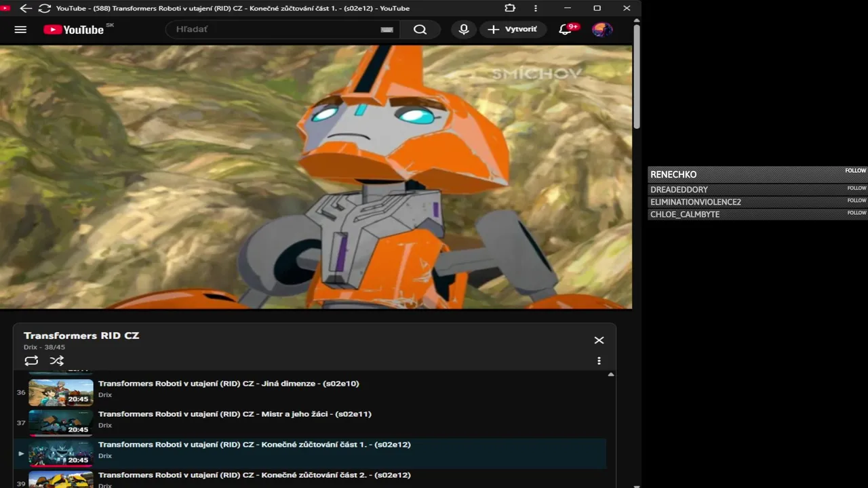Image resolution: width=868 pixels, height=488 pixels.
Task: Click the magnifier search button
Action: click(420, 30)
